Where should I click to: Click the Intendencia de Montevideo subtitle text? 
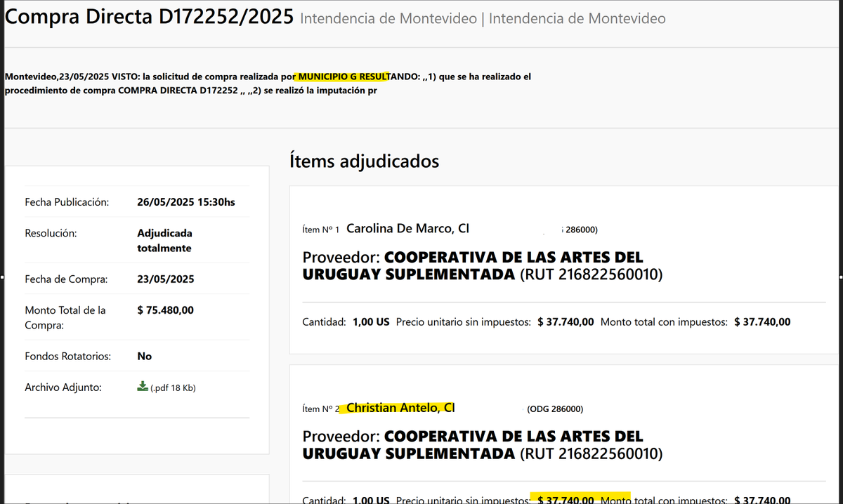coord(483,19)
